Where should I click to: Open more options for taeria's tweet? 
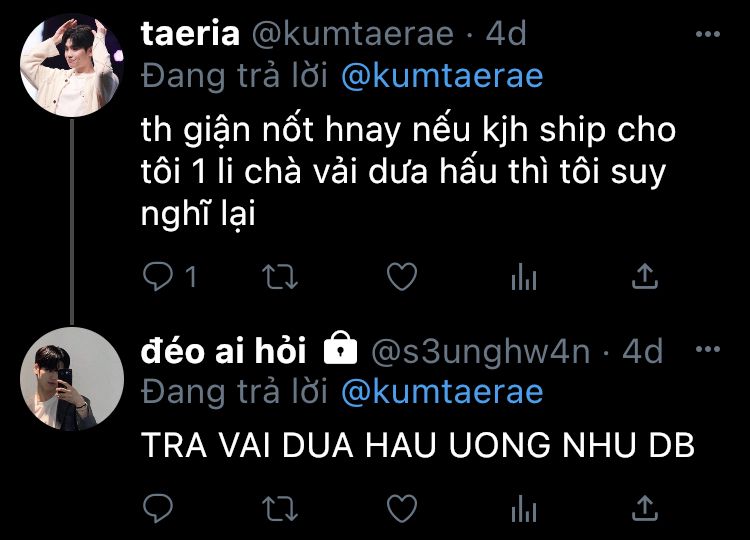(708, 34)
